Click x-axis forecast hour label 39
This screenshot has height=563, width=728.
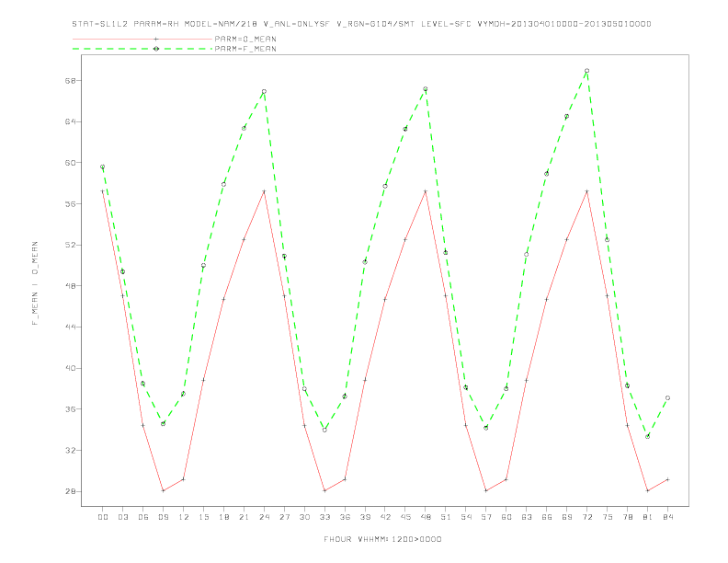(x=365, y=517)
